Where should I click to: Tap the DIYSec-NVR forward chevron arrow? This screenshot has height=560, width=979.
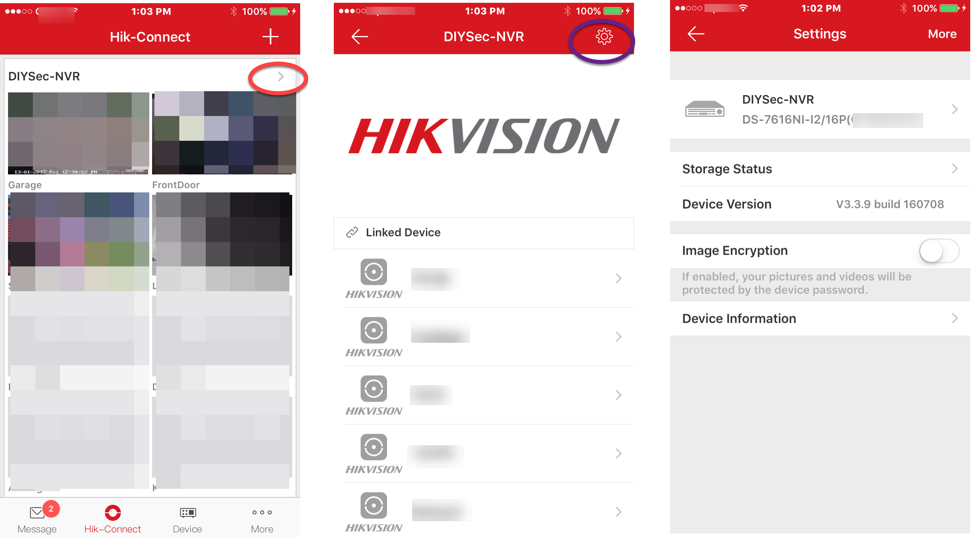click(x=280, y=77)
